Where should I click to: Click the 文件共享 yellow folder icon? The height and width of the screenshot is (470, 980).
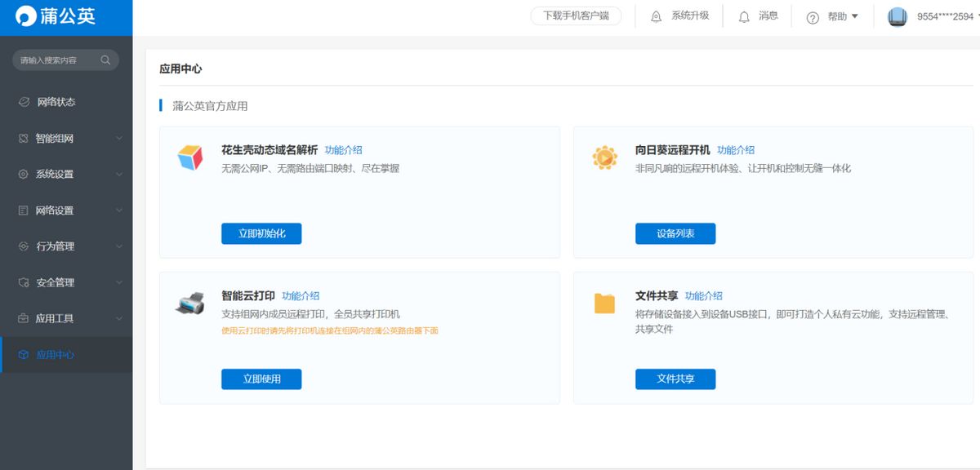(604, 303)
